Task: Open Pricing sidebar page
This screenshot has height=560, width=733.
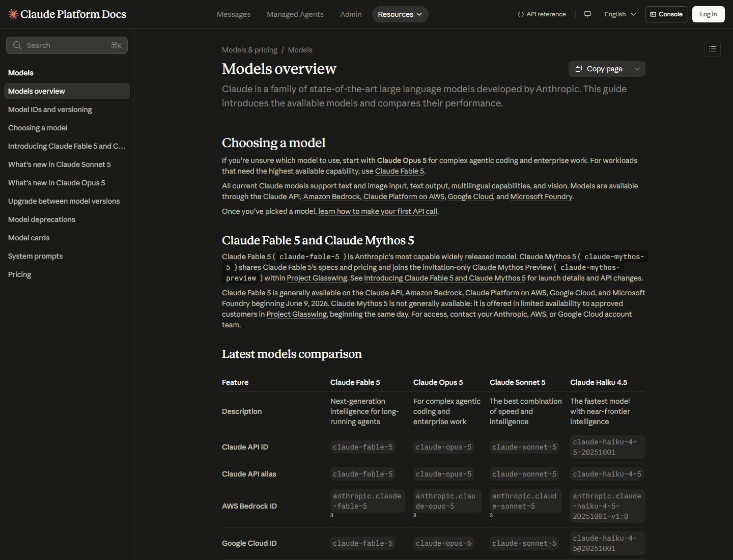Action: click(x=67, y=274)
